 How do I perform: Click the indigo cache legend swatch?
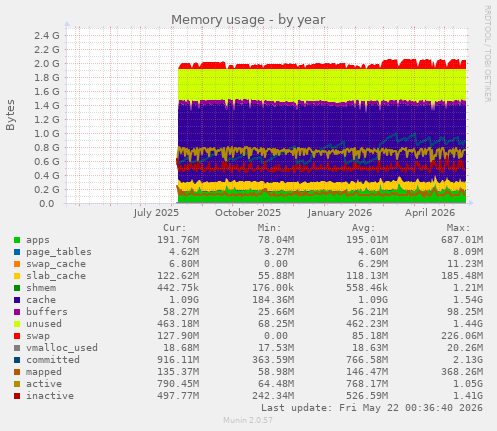(x=17, y=300)
